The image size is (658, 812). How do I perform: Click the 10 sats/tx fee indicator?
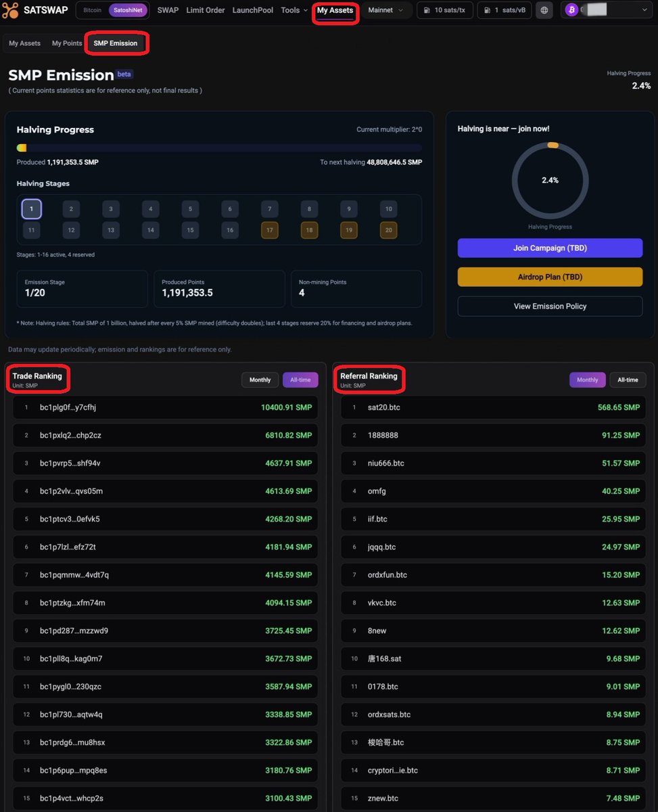click(x=445, y=10)
